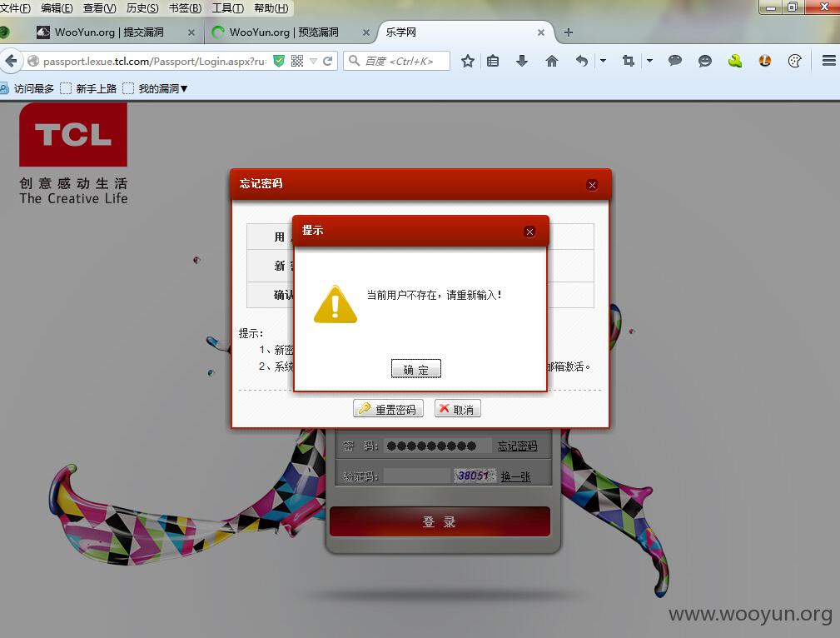840x638 pixels.
Task: Close the 忘记密码 dialog with X
Action: pos(592,185)
